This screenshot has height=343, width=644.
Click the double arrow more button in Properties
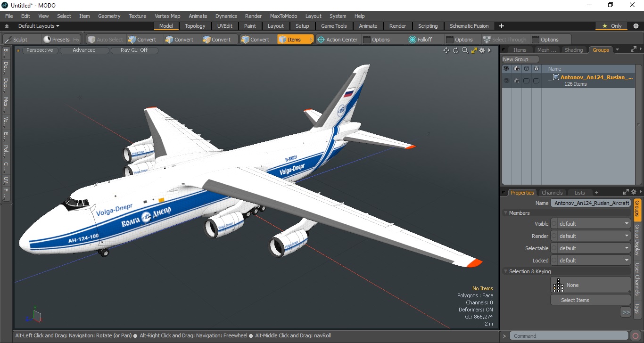click(626, 312)
